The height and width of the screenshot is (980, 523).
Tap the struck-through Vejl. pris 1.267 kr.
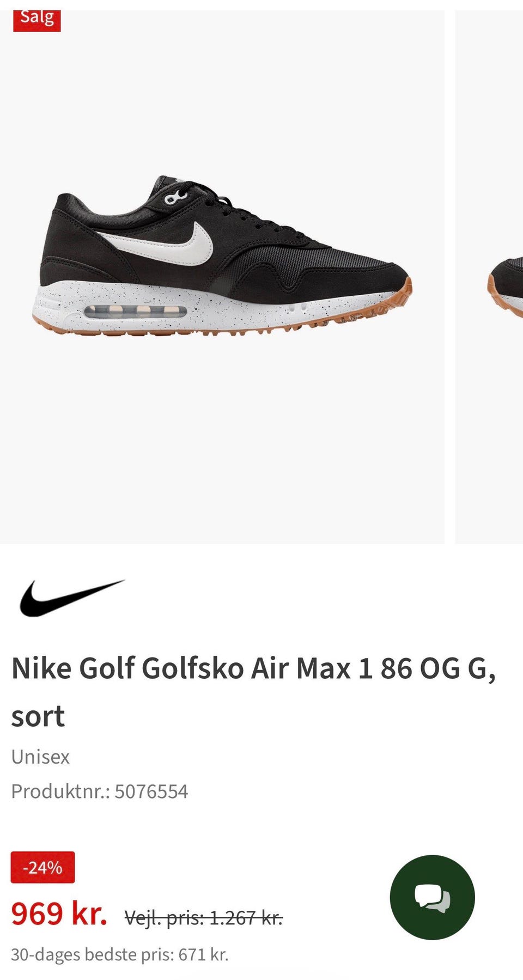tap(203, 918)
